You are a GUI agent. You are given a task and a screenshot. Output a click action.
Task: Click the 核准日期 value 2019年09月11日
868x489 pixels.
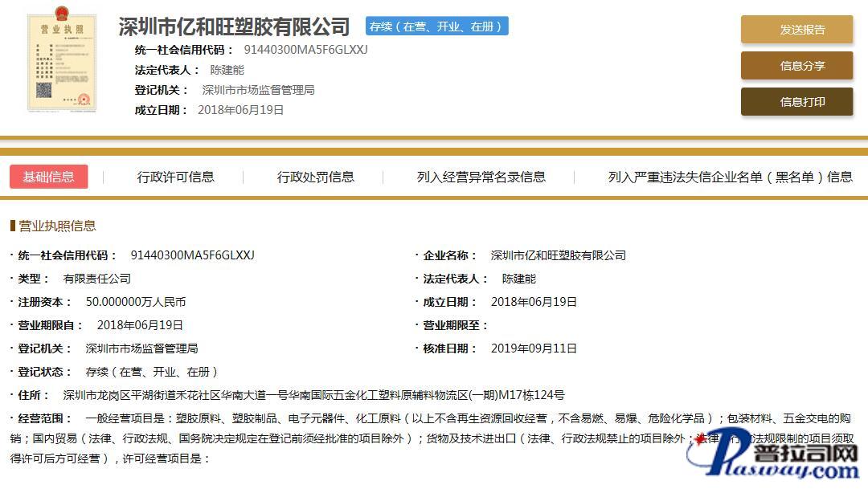tap(534, 348)
